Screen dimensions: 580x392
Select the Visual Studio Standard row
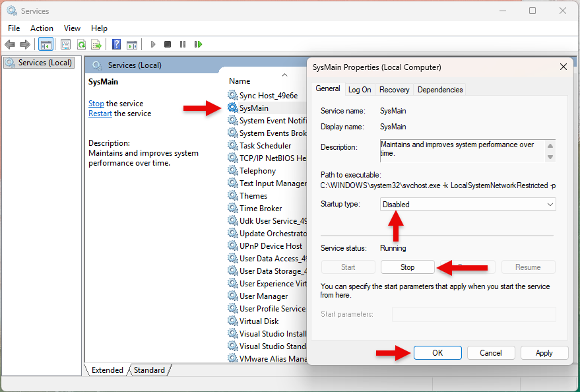coord(267,346)
